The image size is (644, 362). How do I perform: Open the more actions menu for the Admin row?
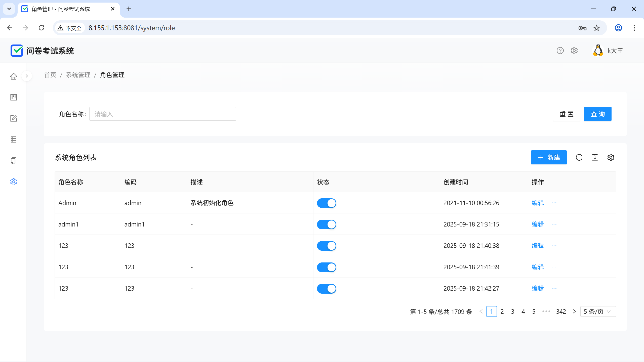click(x=554, y=203)
